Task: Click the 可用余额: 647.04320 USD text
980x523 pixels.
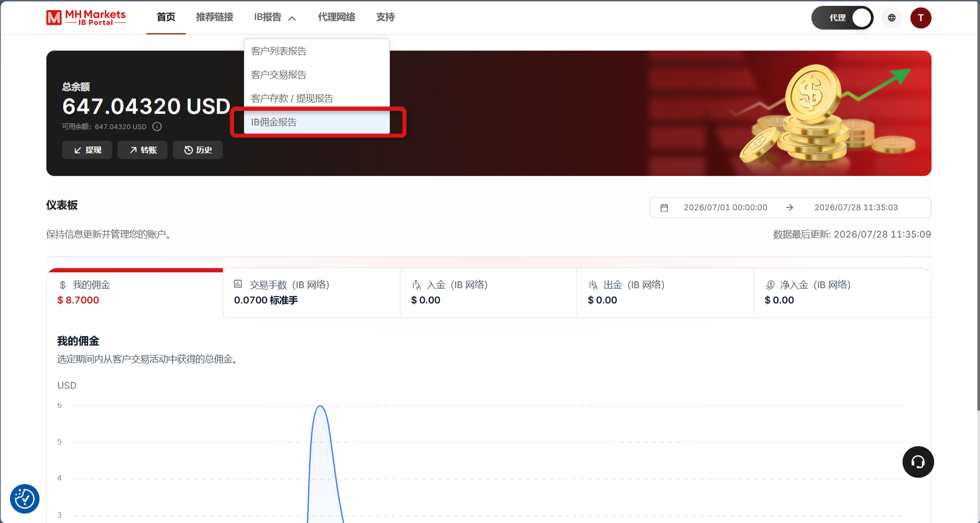Action: click(104, 127)
